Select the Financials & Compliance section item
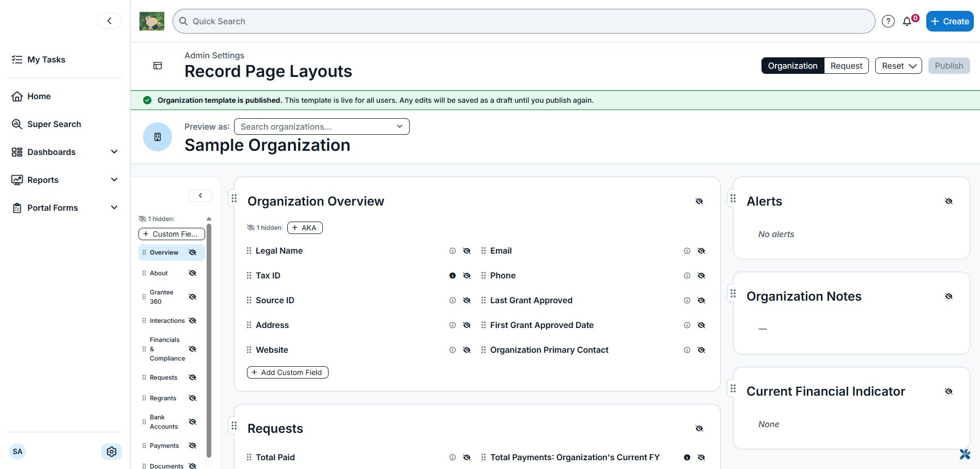This screenshot has height=469, width=980. tap(167, 349)
